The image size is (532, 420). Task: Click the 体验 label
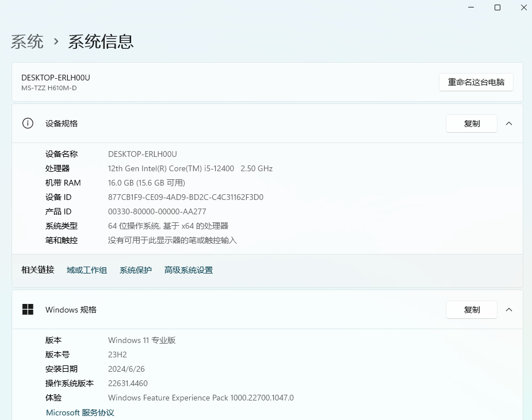53,398
